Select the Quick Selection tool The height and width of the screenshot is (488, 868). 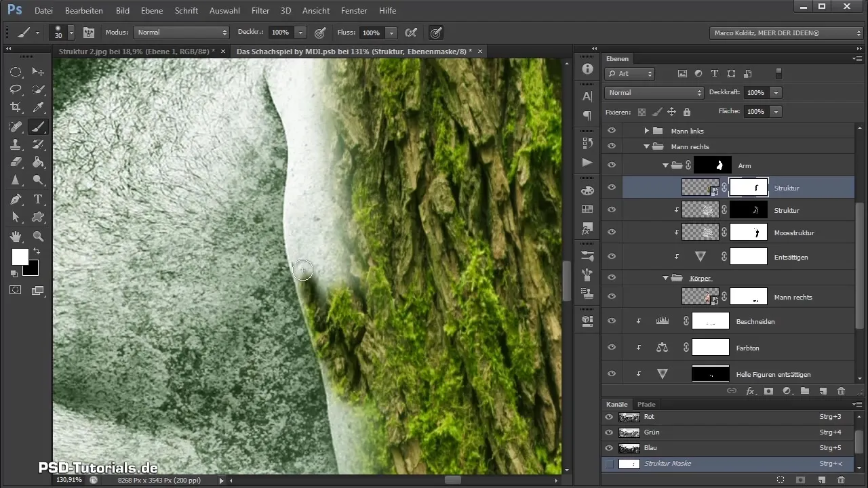(38, 89)
